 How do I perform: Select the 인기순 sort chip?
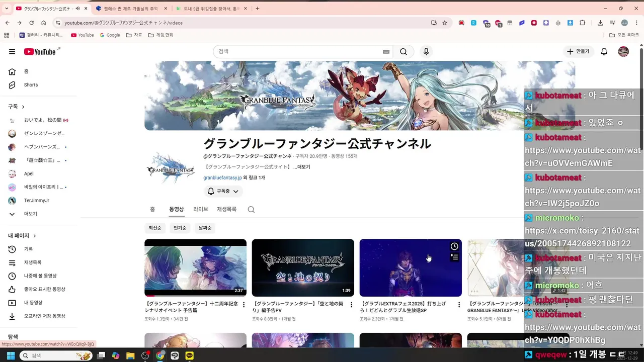(x=180, y=228)
